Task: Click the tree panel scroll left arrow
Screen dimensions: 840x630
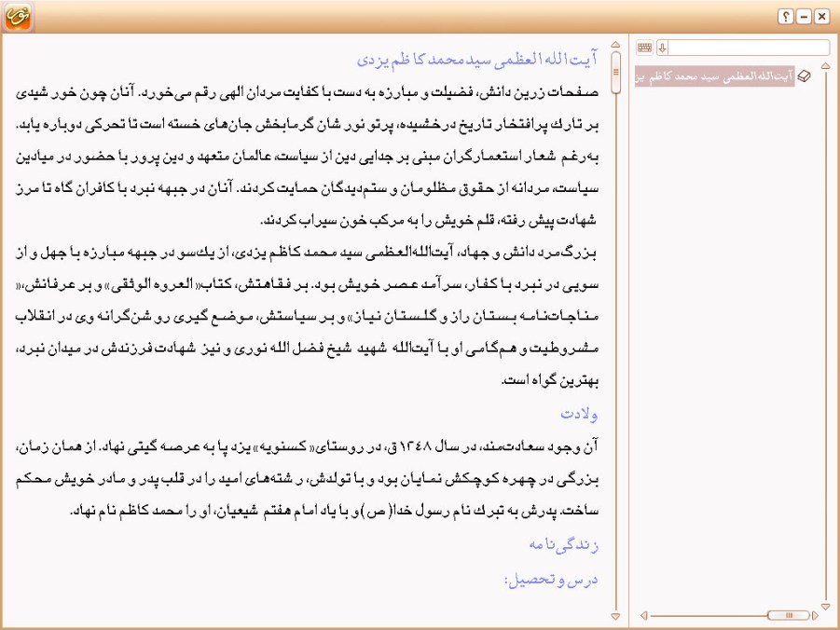Action: click(644, 615)
